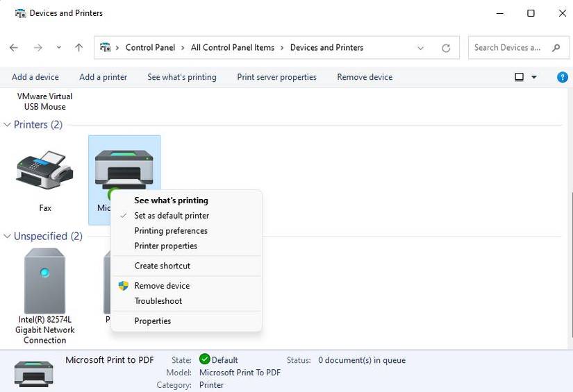Go forward with the right arrow button
Screen dimensions: 573x392
pyautogui.click(x=38, y=47)
